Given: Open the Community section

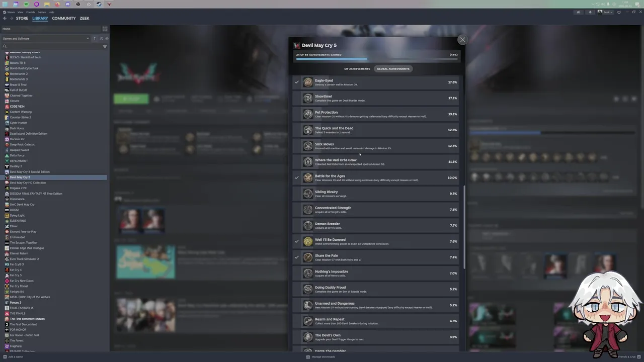Looking at the screenshot, I should coord(64,18).
